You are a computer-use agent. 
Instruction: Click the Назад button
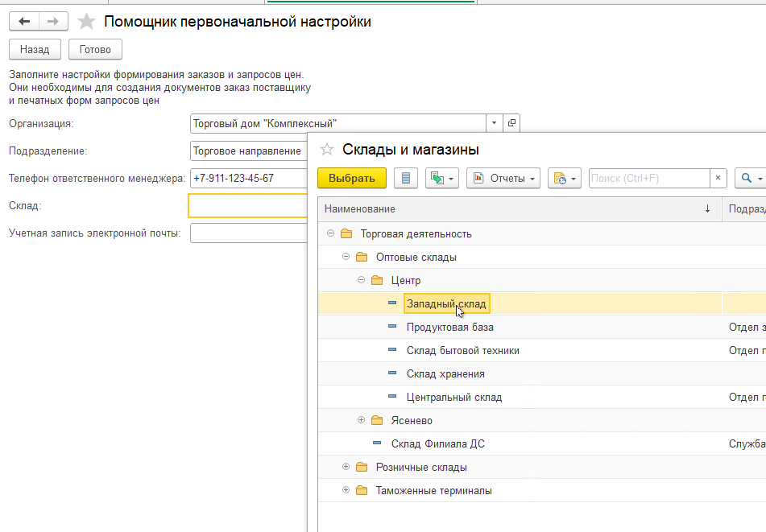click(x=35, y=49)
